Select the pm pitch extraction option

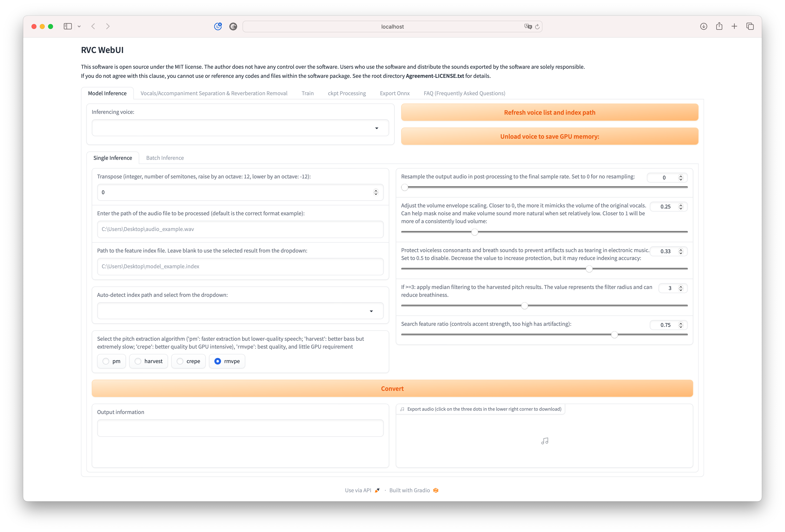(106, 361)
